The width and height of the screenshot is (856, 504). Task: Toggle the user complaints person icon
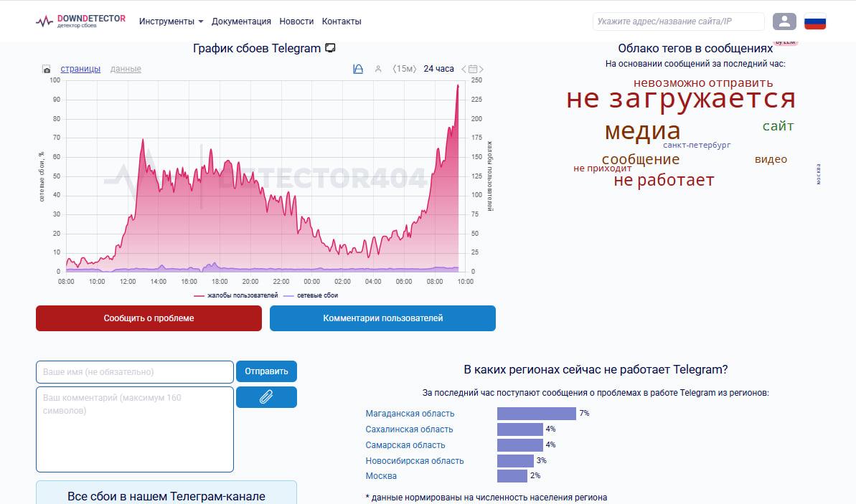click(x=378, y=69)
